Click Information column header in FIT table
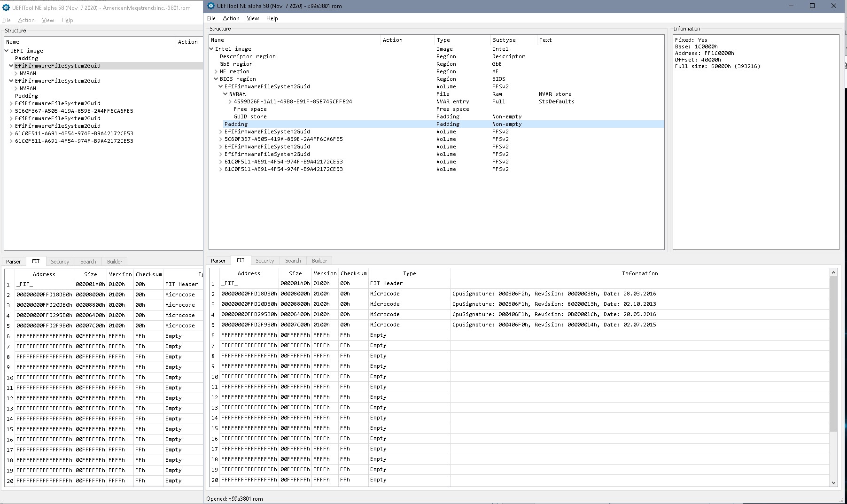This screenshot has height=504, width=847. 640,273
